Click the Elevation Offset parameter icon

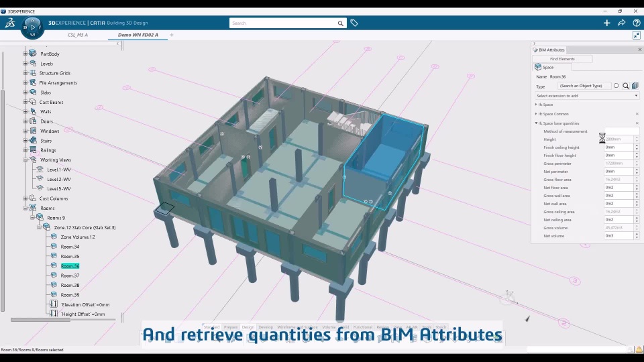tap(54, 304)
